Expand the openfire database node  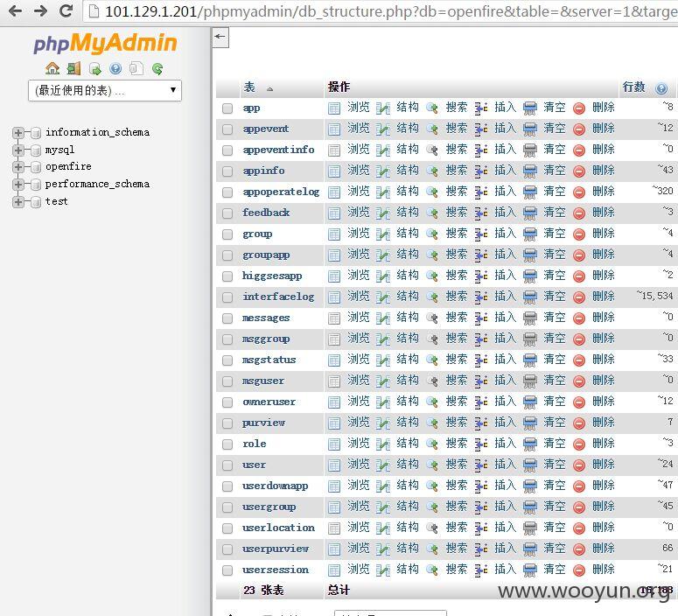click(x=18, y=167)
